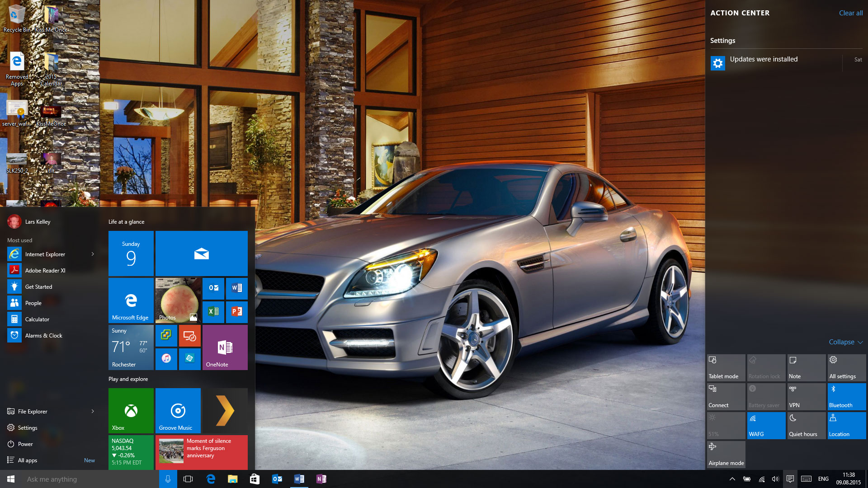Screen dimensions: 868x488
Task: Open Task View from taskbar
Action: point(188,479)
